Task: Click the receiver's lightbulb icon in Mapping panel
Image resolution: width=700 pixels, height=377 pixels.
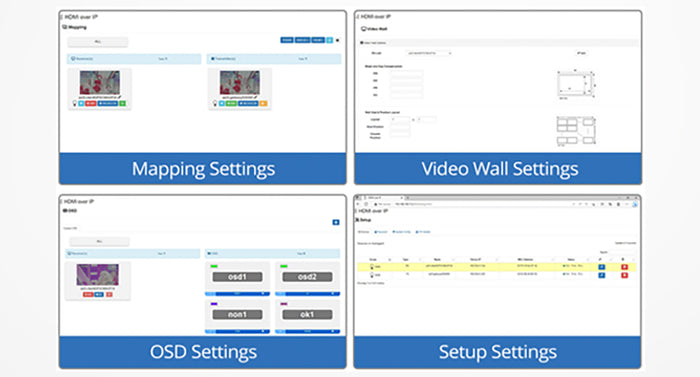Action: [x=75, y=103]
